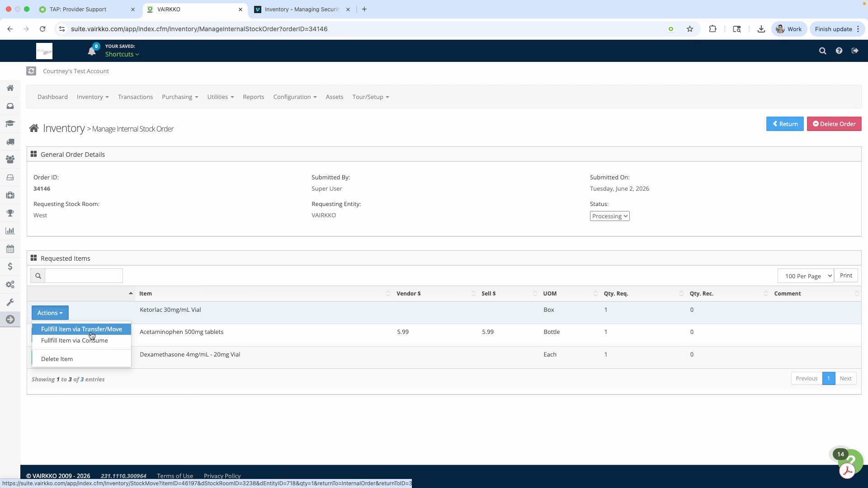Expand the Shortcuts dropdown
Viewport: 868px width, 488px height.
pos(122,54)
